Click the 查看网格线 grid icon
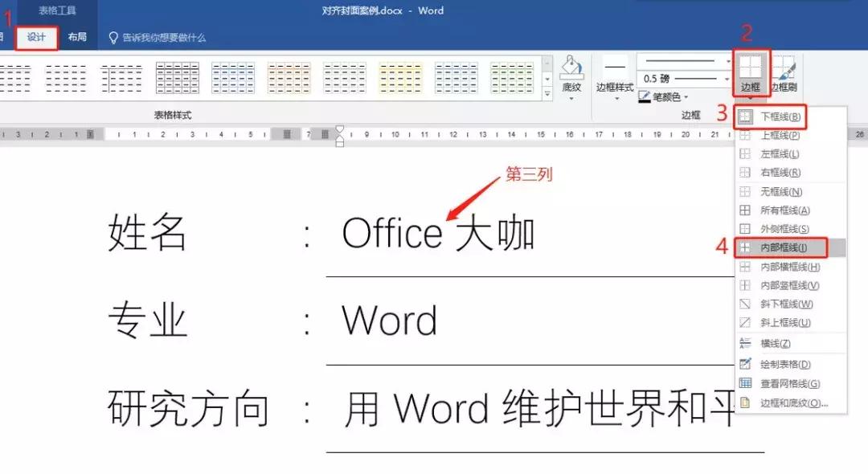Viewport: 868px width, 474px height. pos(745,383)
